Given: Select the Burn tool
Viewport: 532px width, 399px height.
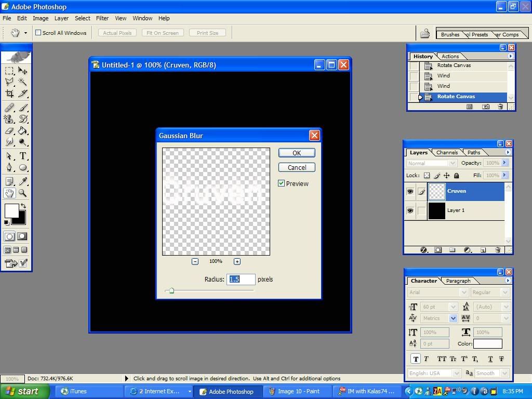Looking at the screenshot, I should tap(23, 142).
